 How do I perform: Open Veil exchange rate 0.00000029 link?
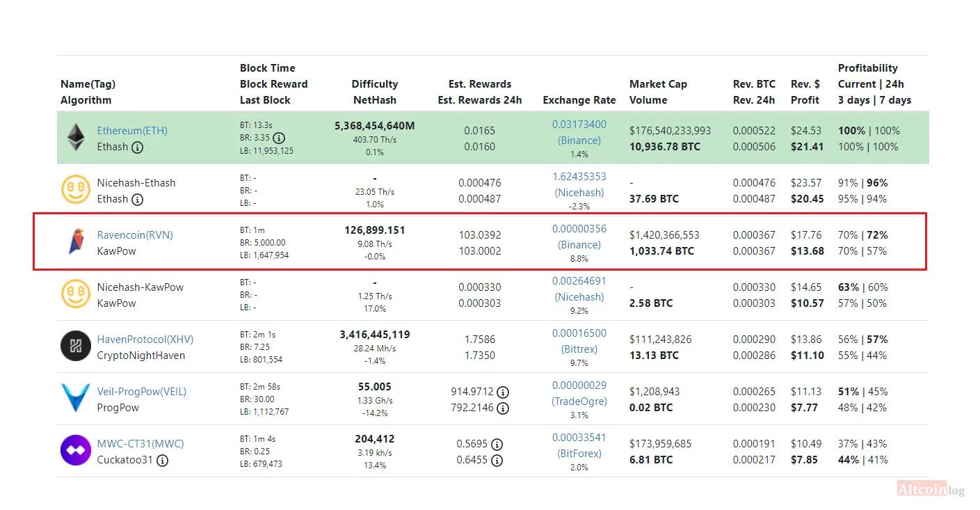point(579,385)
